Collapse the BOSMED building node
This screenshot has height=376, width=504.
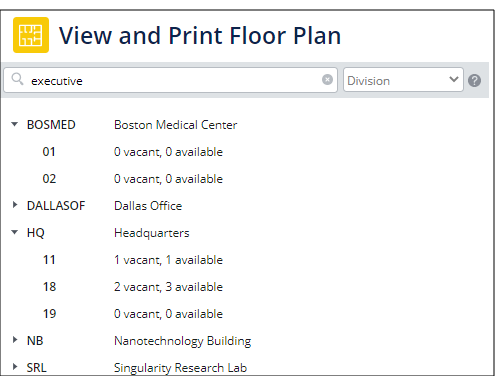coord(15,124)
